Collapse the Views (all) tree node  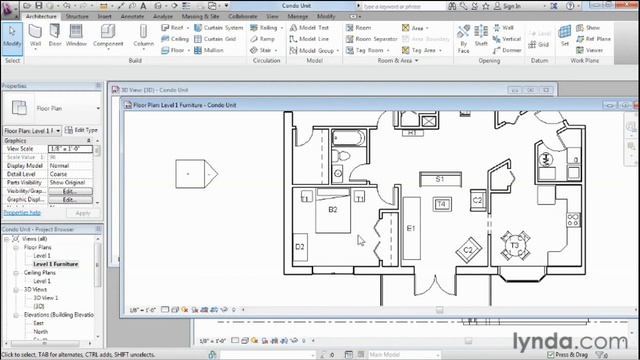(x=7, y=239)
